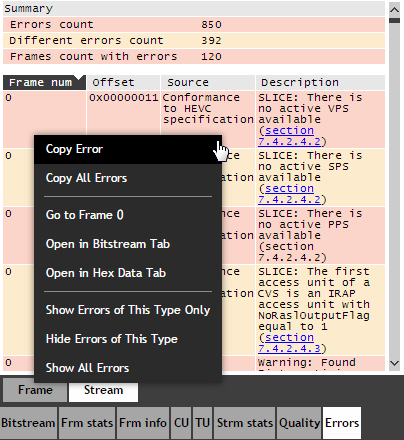Choose Copy Error from context menu
The height and width of the screenshot is (440, 404).
(128, 149)
